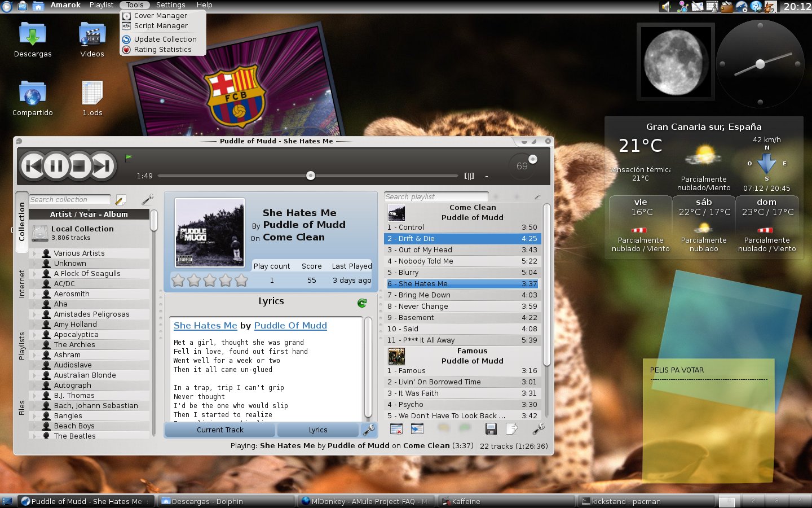Click the playlist vertical scrollbar
The width and height of the screenshot is (812, 508).
pyautogui.click(x=546, y=285)
